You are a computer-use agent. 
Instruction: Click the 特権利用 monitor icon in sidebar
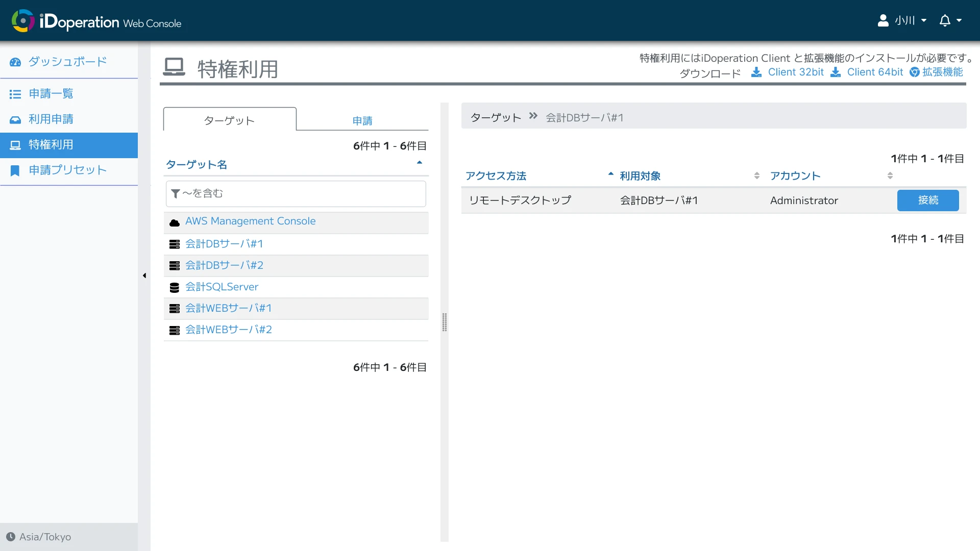15,145
